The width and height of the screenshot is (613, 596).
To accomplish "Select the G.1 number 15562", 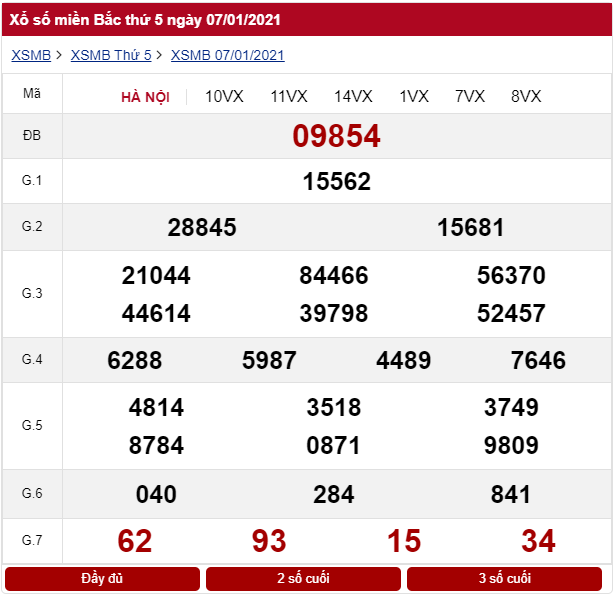I will click(x=337, y=181).
